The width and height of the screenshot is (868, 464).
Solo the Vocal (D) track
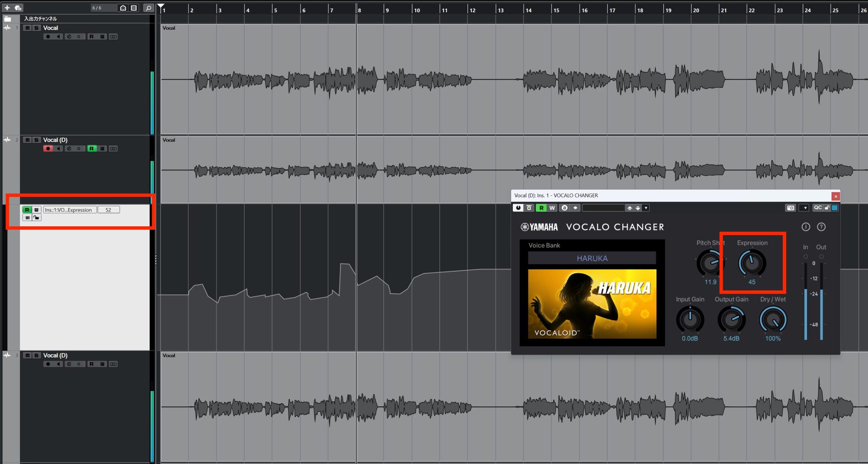pos(36,140)
